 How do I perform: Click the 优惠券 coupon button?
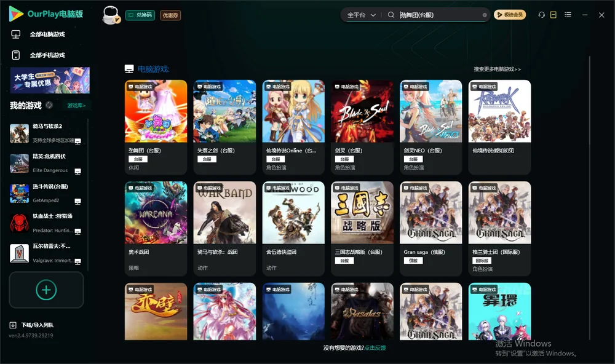click(x=170, y=15)
